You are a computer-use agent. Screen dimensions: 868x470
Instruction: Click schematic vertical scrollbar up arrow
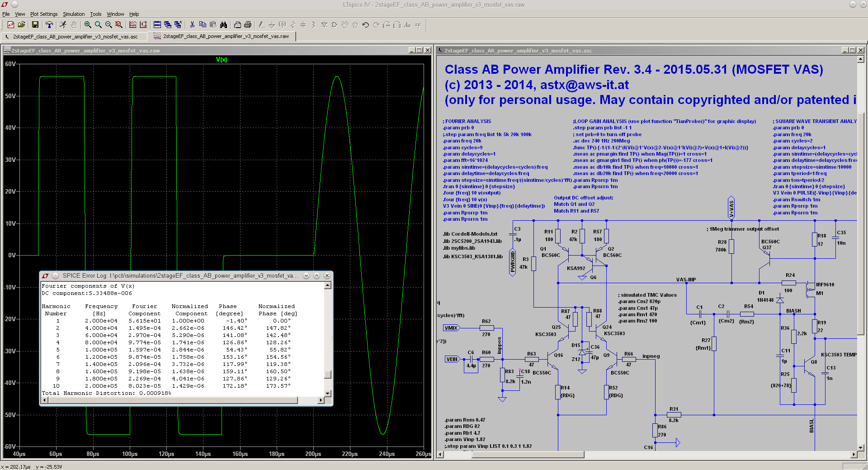tap(861, 59)
